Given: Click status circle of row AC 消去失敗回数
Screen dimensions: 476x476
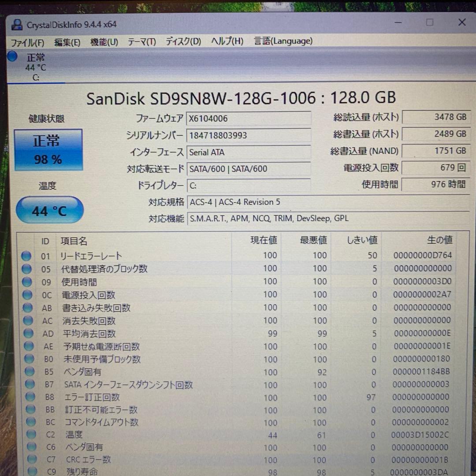Looking at the screenshot, I should [x=28, y=320].
